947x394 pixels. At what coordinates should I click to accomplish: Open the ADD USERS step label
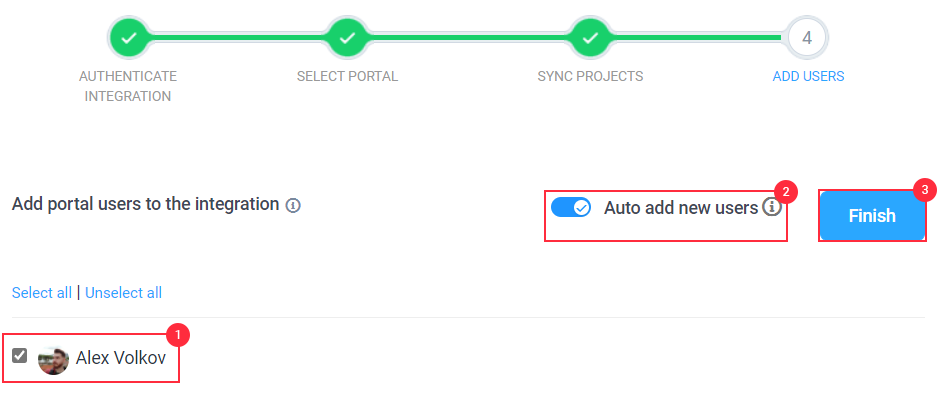pos(808,77)
